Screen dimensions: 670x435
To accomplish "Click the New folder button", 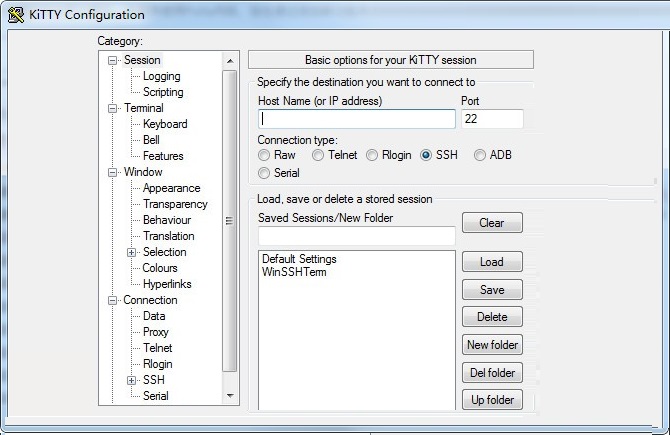I will (492, 345).
